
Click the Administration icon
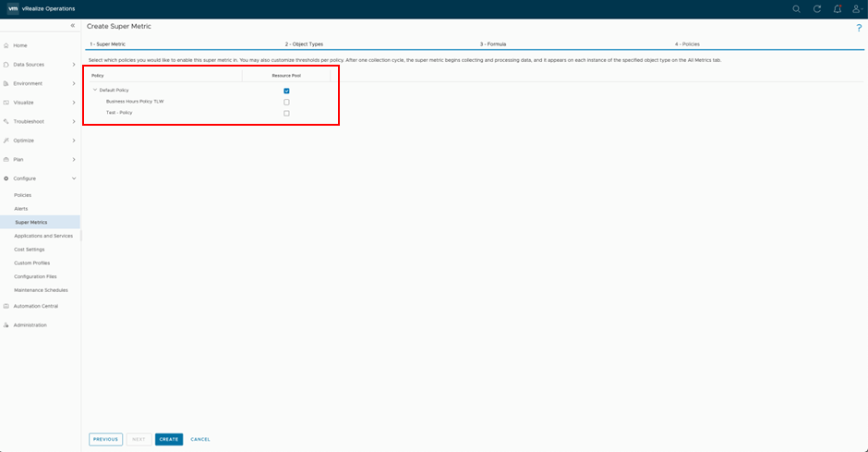(6, 325)
